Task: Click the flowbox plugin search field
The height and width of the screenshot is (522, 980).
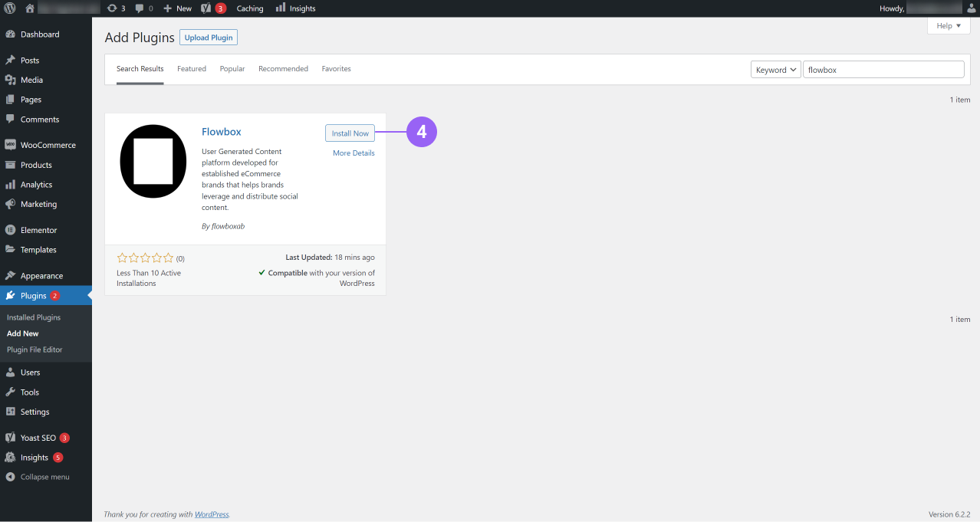Action: coord(883,70)
